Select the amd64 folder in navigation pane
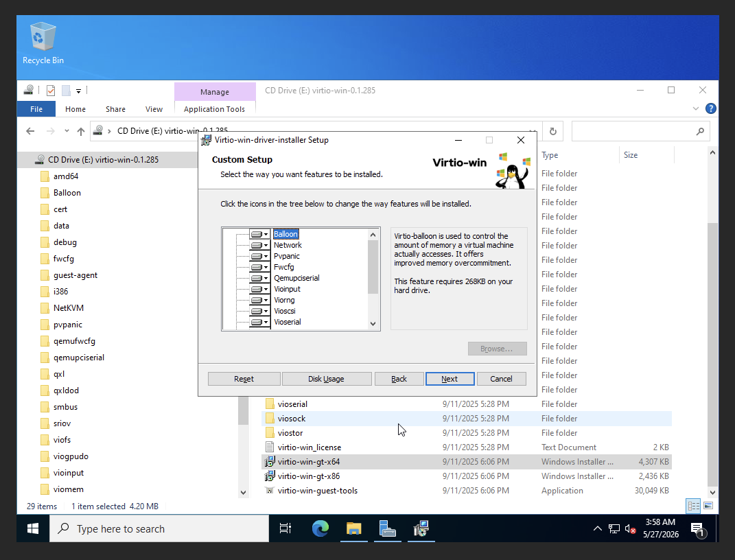The width and height of the screenshot is (735, 560). point(66,176)
